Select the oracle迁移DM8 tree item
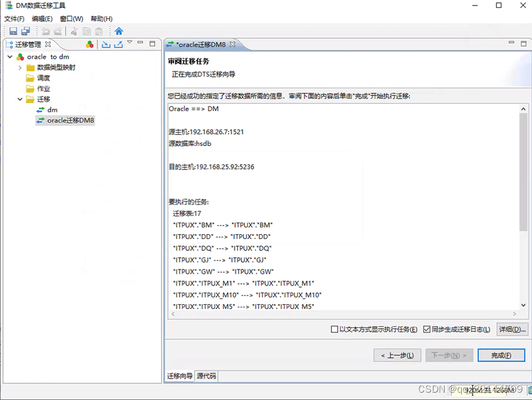Image resolution: width=532 pixels, height=400 pixels. point(65,120)
